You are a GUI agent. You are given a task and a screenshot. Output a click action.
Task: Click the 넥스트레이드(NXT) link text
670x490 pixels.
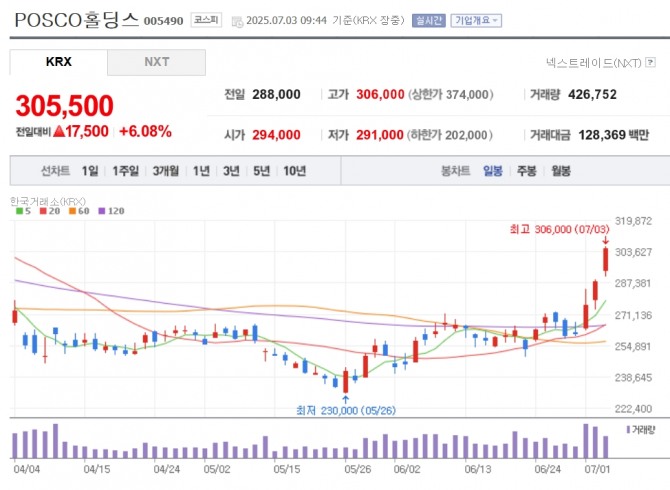pyautogui.click(x=594, y=63)
